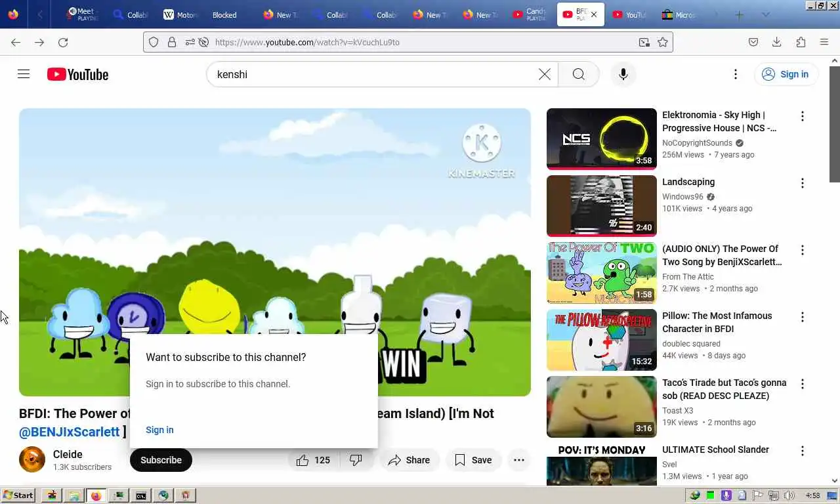
Task: Open The Power Of Two audio-only thumbnail
Action: (x=601, y=272)
